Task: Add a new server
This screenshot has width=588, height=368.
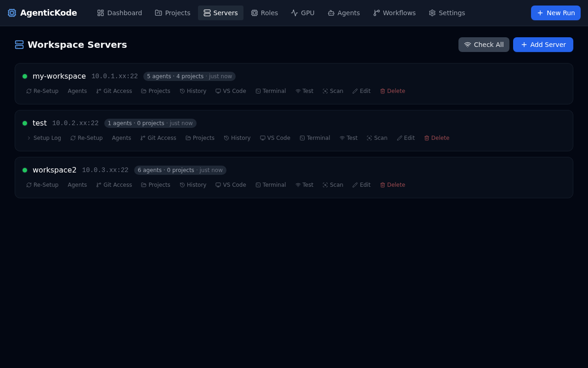Action: pyautogui.click(x=543, y=45)
